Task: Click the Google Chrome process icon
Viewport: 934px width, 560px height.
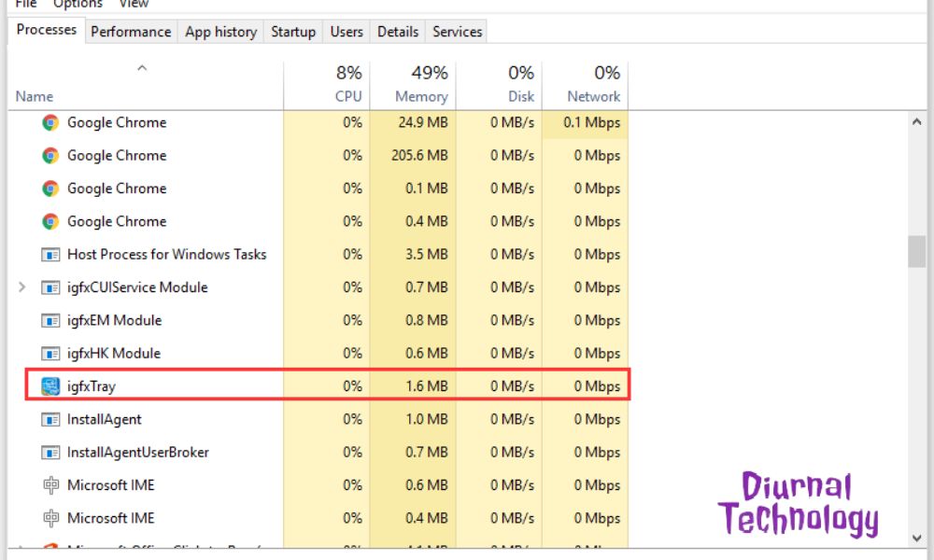Action: click(x=49, y=122)
